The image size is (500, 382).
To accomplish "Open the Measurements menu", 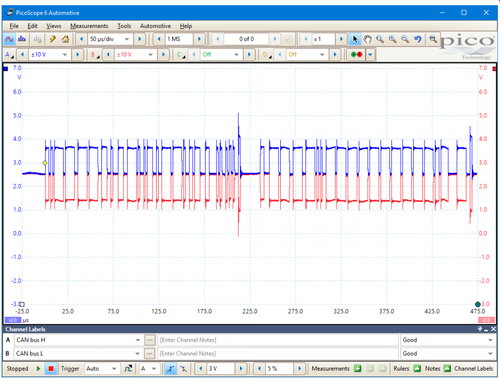I will coord(89,26).
